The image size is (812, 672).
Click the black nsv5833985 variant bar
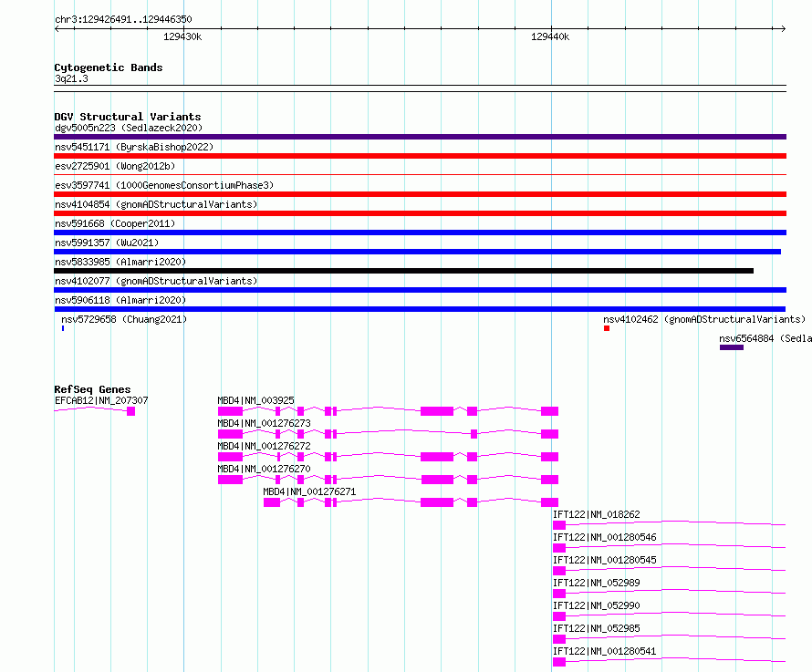pyautogui.click(x=403, y=271)
